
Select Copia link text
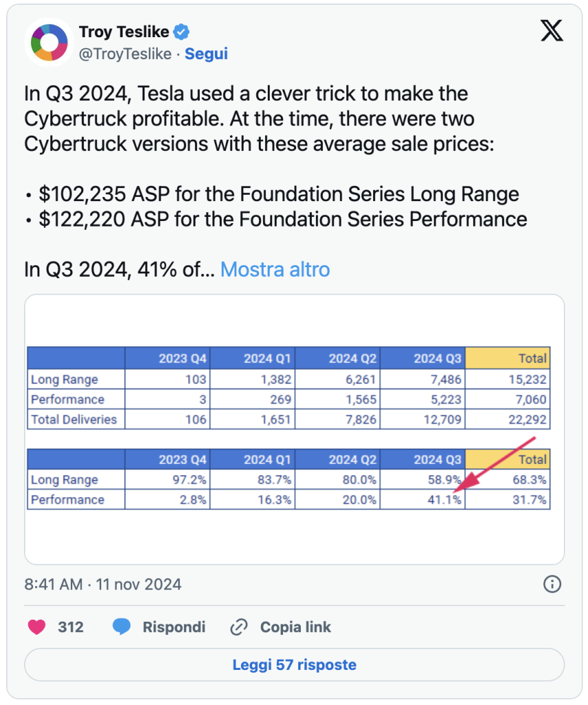[x=295, y=627]
